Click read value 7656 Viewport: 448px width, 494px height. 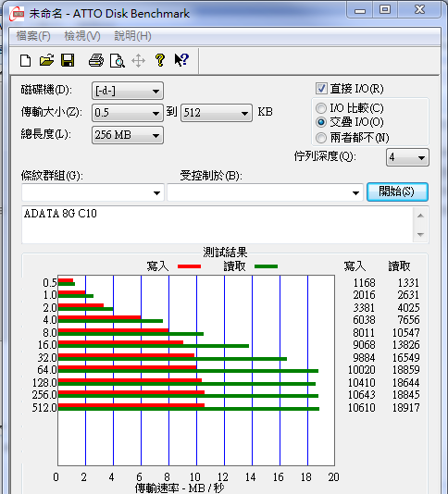click(x=408, y=320)
